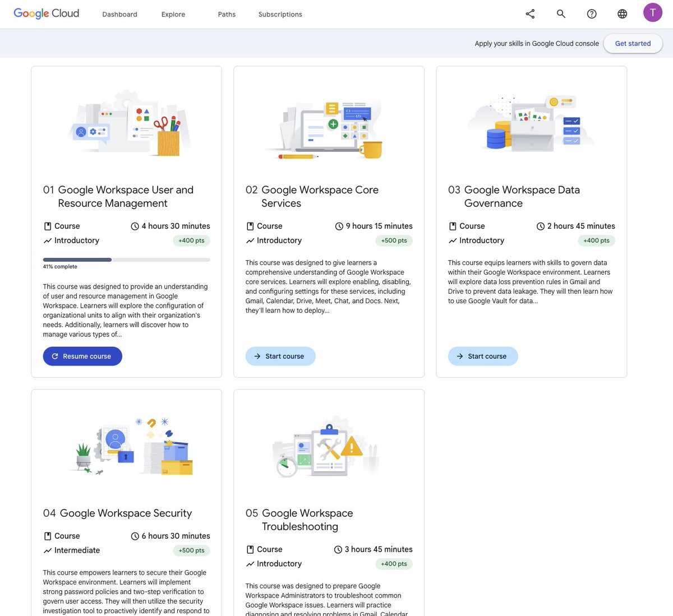Screen dimensions: 673x616
Task: Open title 02 Google Workspace Core Services
Action: (x=312, y=197)
